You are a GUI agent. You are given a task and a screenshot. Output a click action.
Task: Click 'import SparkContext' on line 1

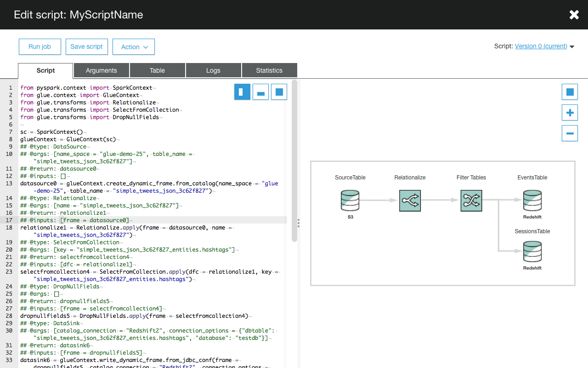(121, 88)
